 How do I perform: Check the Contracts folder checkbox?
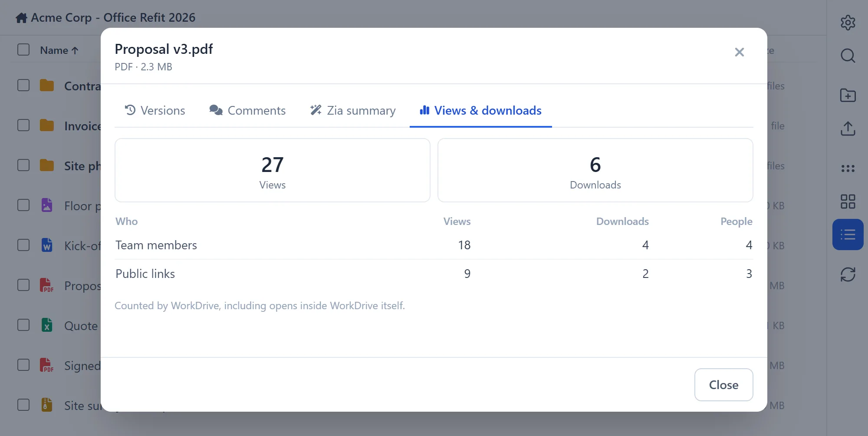point(23,85)
